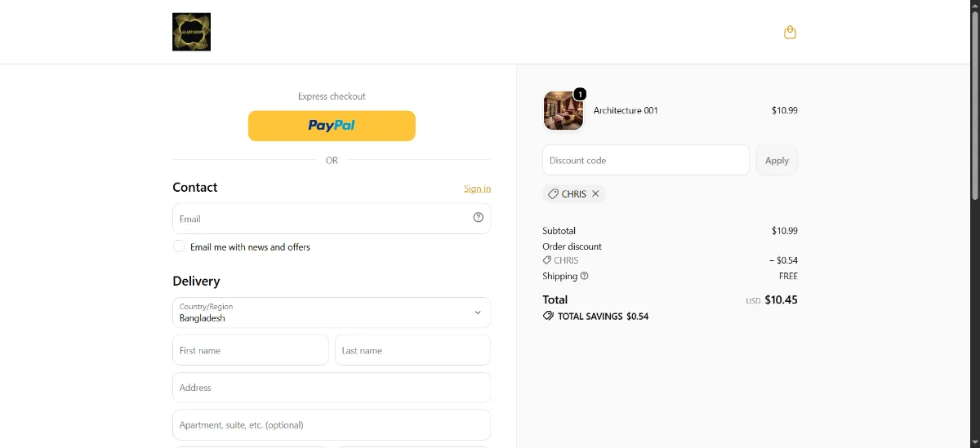The image size is (980, 448).
Task: Focus the Email input field
Action: point(332,219)
